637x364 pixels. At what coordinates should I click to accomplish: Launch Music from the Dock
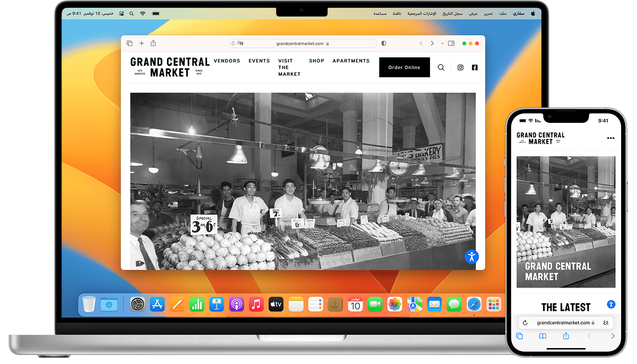pyautogui.click(x=256, y=304)
